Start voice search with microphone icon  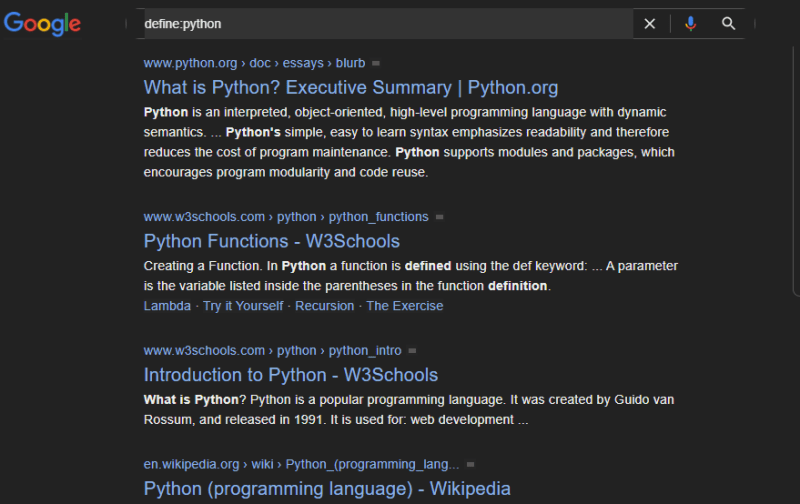coord(690,23)
